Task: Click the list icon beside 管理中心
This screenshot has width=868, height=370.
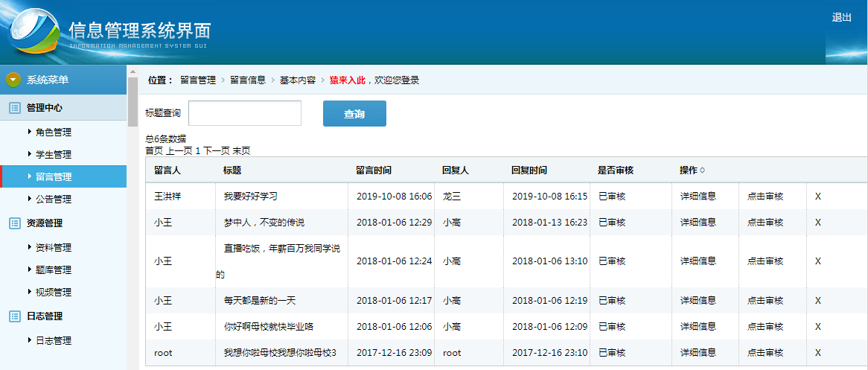Action: [14, 108]
